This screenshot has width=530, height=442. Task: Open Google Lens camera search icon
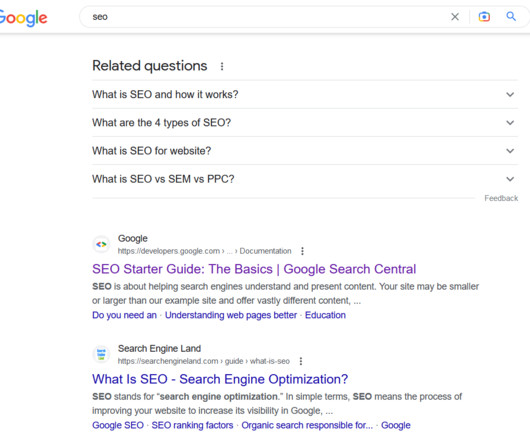[484, 17]
